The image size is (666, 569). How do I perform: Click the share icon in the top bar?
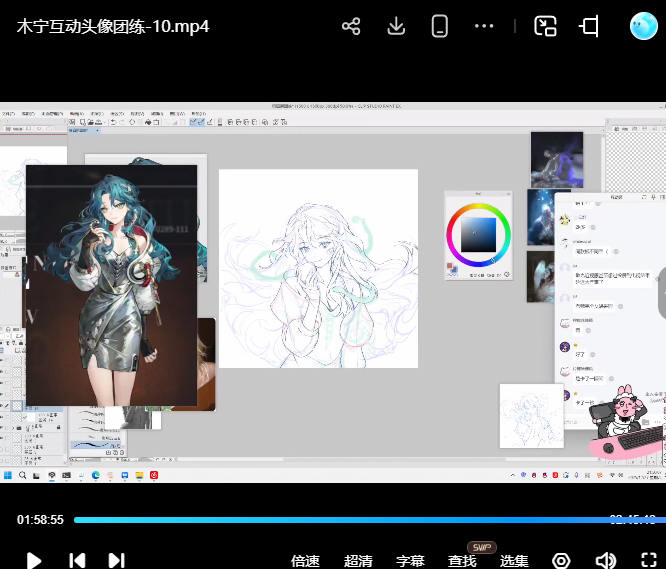point(351,27)
